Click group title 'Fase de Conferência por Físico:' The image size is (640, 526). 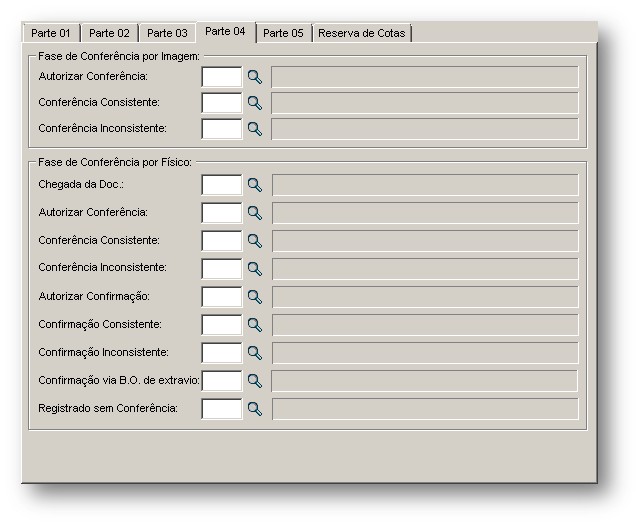tap(115, 162)
